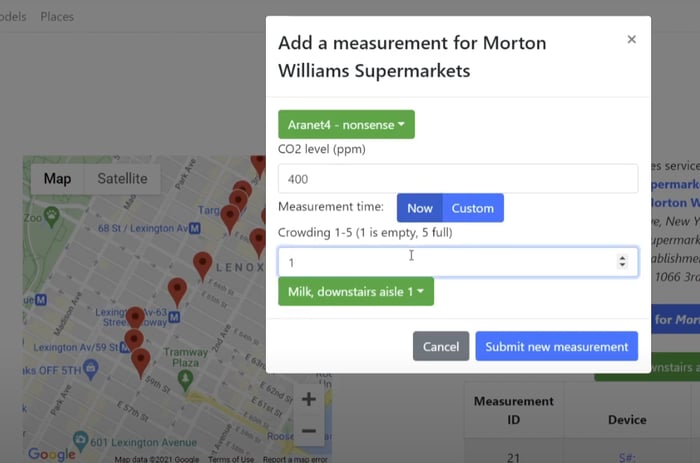Image resolution: width=700 pixels, height=463 pixels.
Task: Click the CO2 level input field
Action: tap(458, 179)
